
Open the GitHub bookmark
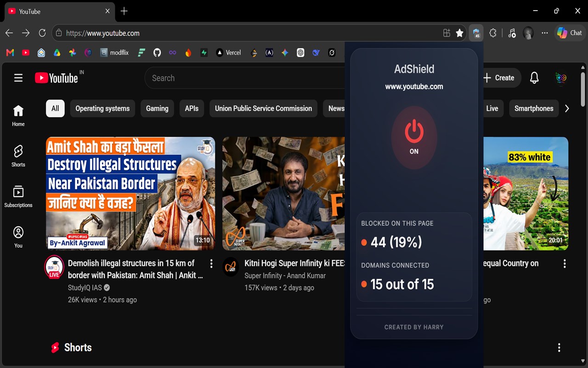157,53
